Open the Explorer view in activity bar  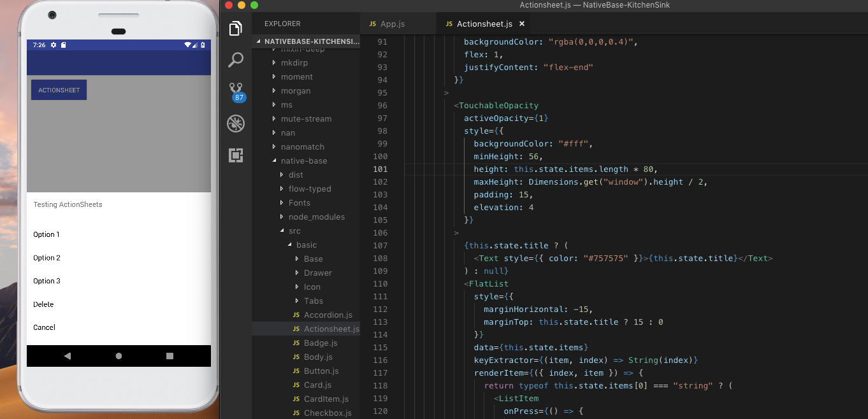(236, 29)
